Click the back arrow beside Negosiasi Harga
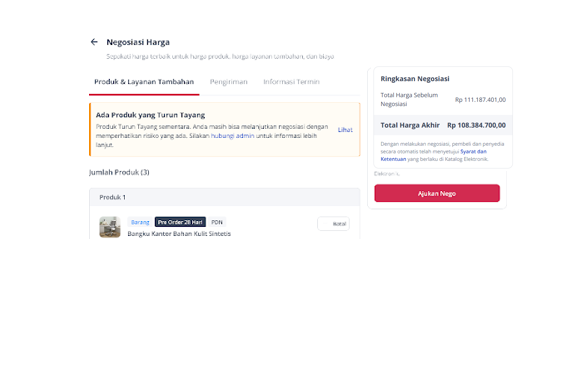Screen dimensions: 570x365 pos(94,42)
